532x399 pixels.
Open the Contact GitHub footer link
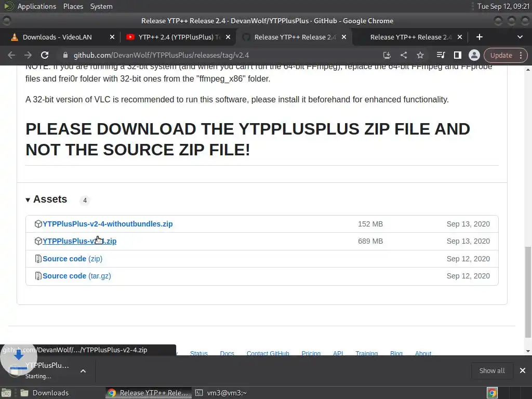[x=268, y=353]
